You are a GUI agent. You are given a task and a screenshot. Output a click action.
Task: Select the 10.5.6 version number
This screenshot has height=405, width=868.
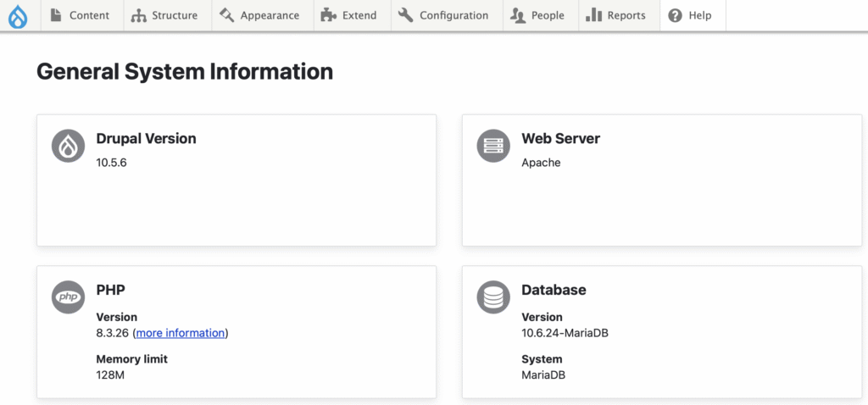(111, 163)
